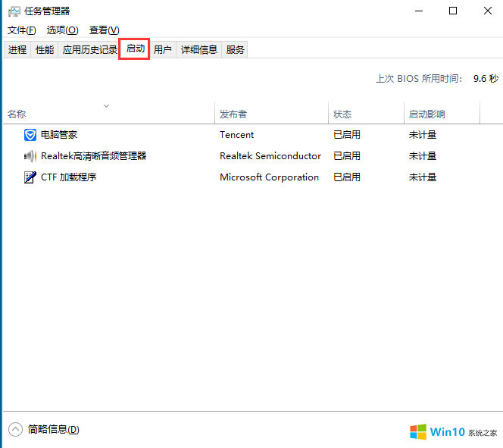Minimize the Task Manager window

tap(419, 11)
